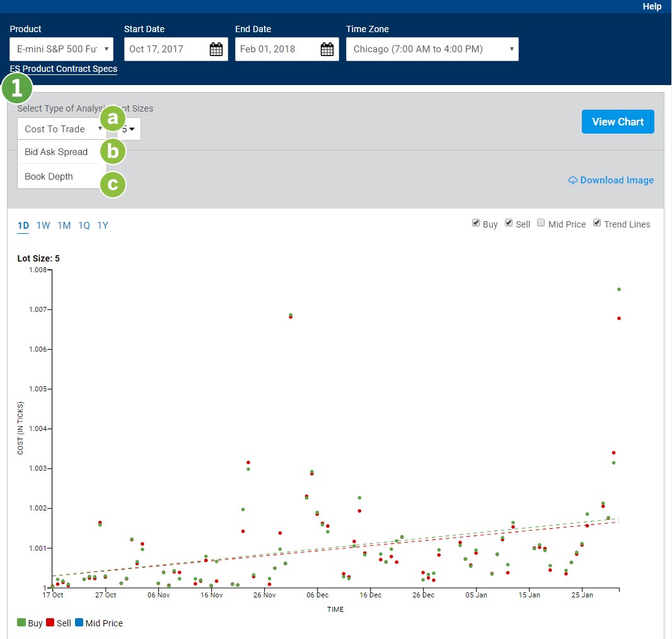Select Bid Ask Spread from the list

[57, 152]
